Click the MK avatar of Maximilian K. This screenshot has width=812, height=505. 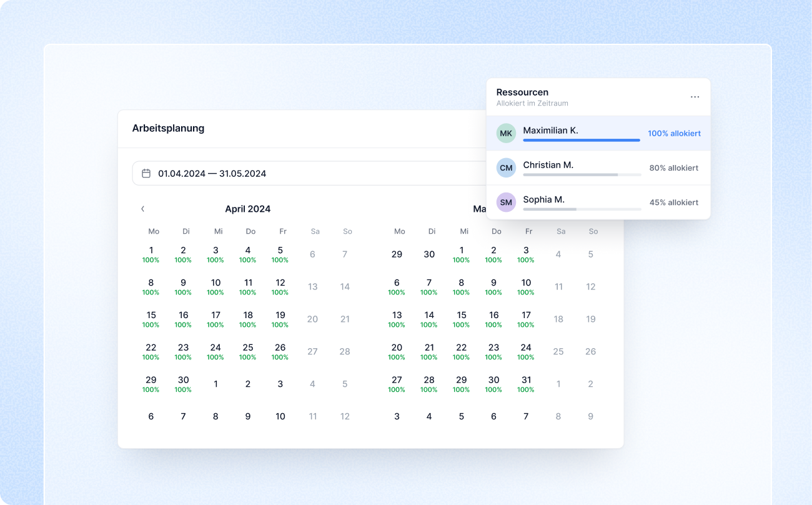click(x=506, y=133)
